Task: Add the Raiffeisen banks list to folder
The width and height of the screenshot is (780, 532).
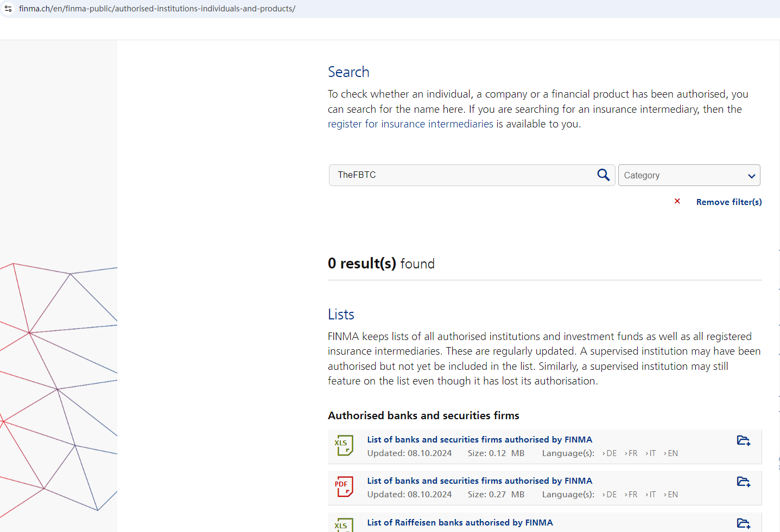Action: point(743,523)
